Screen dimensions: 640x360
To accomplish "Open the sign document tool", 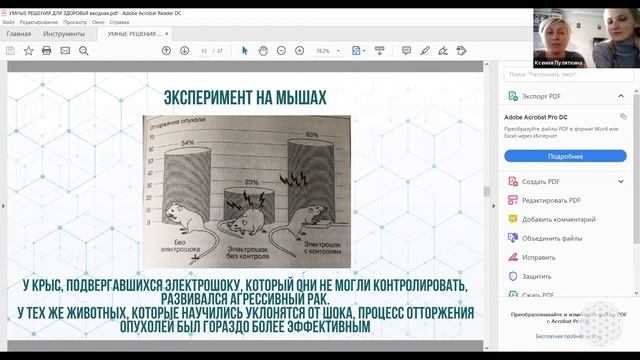I will pyautogui.click(x=443, y=51).
